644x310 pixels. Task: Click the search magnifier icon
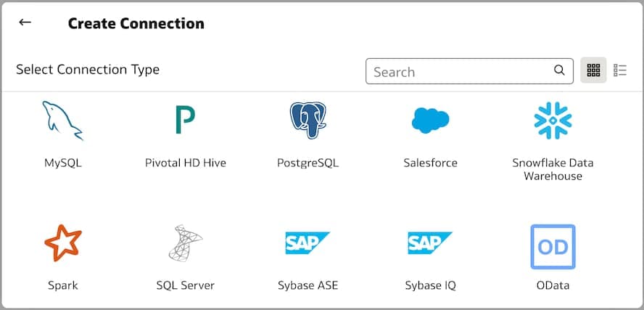click(x=559, y=70)
